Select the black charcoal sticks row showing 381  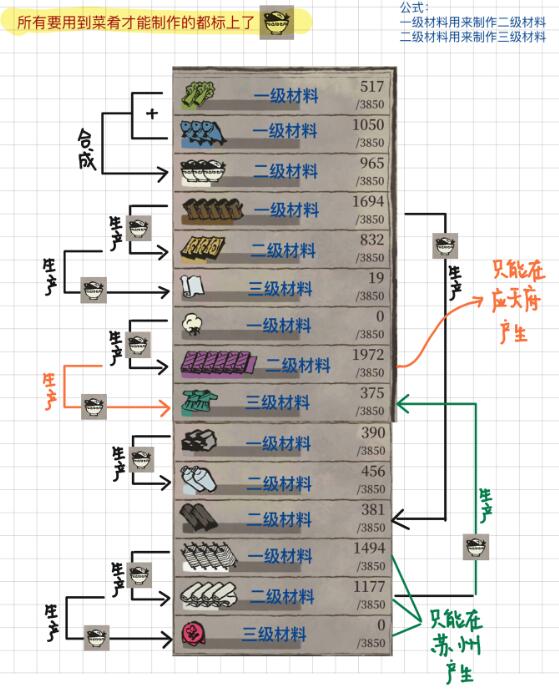click(282, 519)
